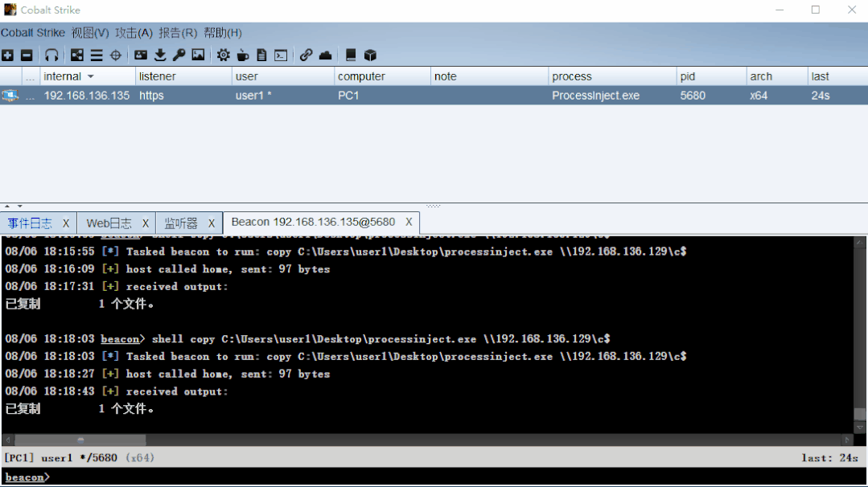
Task: Click the pid value 5680
Action: click(693, 96)
